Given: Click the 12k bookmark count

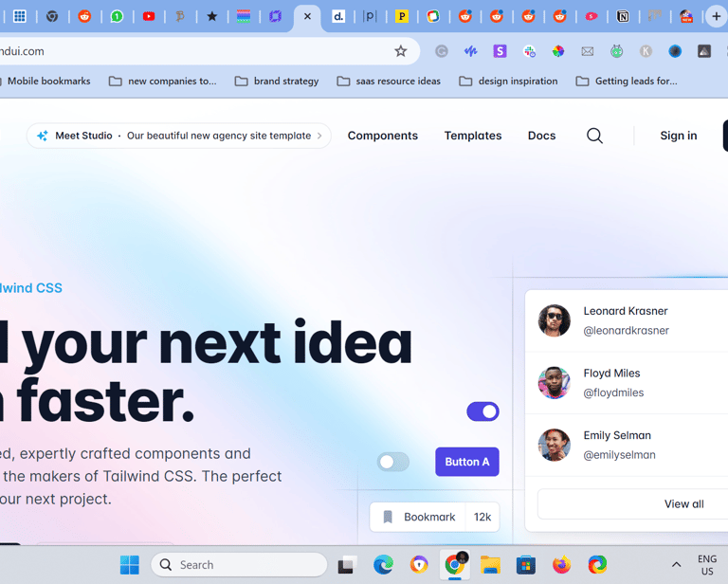Looking at the screenshot, I should (482, 517).
